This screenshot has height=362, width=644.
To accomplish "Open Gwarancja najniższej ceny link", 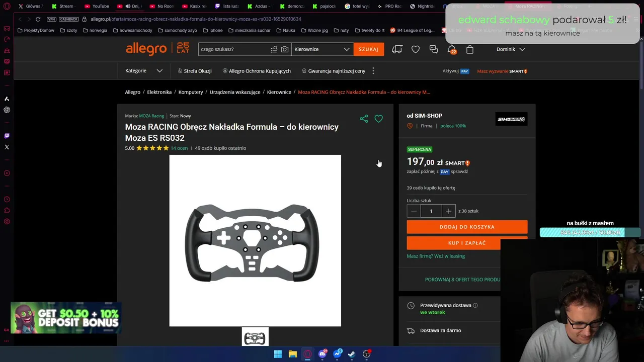I will click(334, 71).
